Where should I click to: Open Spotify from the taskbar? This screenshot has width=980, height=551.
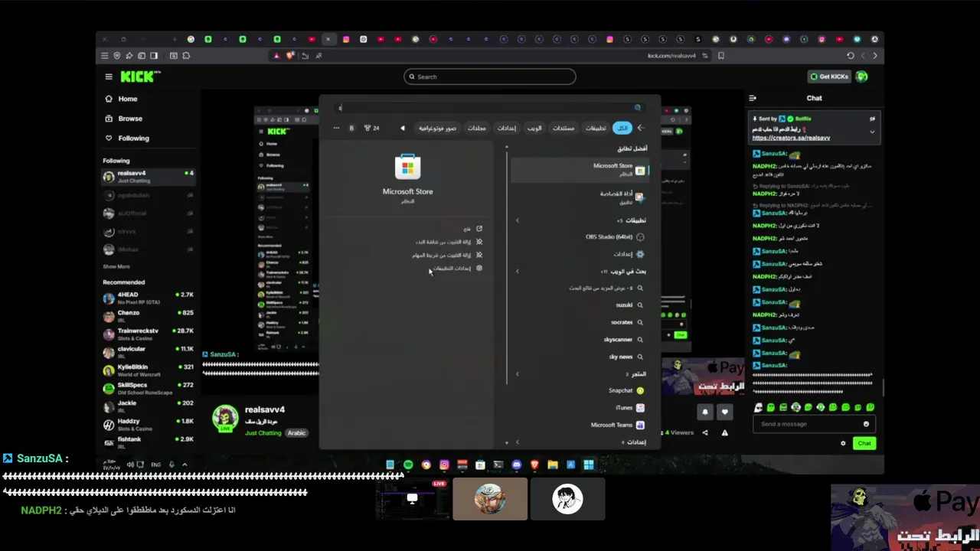coord(408,465)
